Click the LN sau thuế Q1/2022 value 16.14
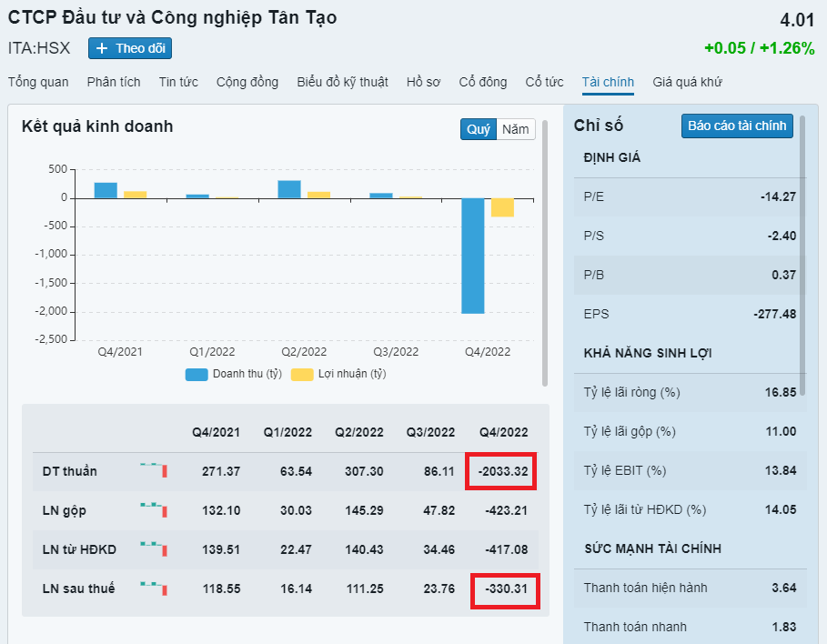 pos(296,589)
